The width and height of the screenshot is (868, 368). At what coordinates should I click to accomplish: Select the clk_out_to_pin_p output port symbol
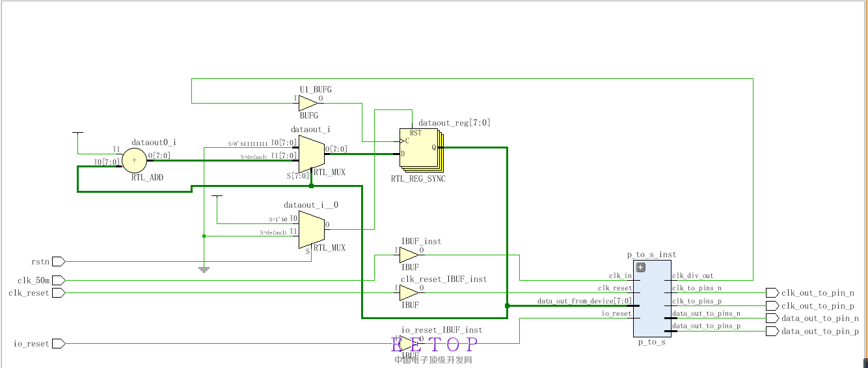pos(772,305)
